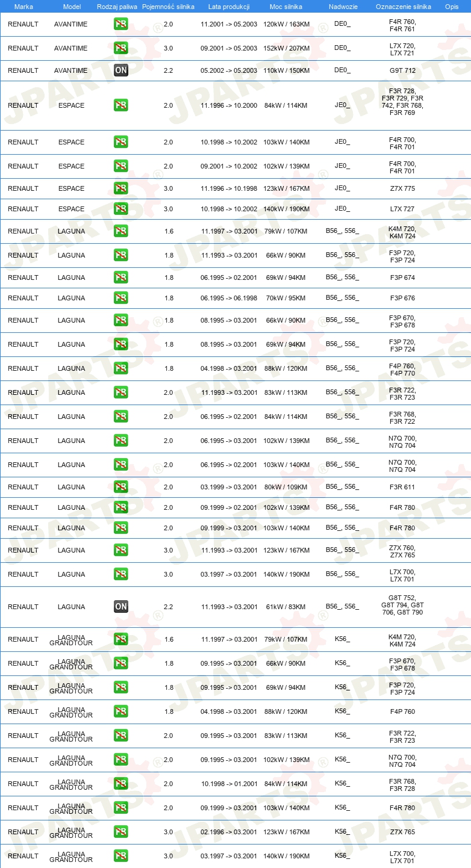This screenshot has height=868, width=471.
Task: Select engine code F3P 674
Action: (x=402, y=277)
